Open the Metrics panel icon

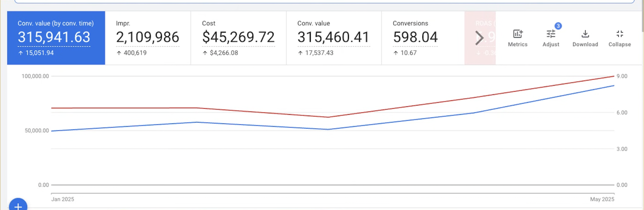518,34
